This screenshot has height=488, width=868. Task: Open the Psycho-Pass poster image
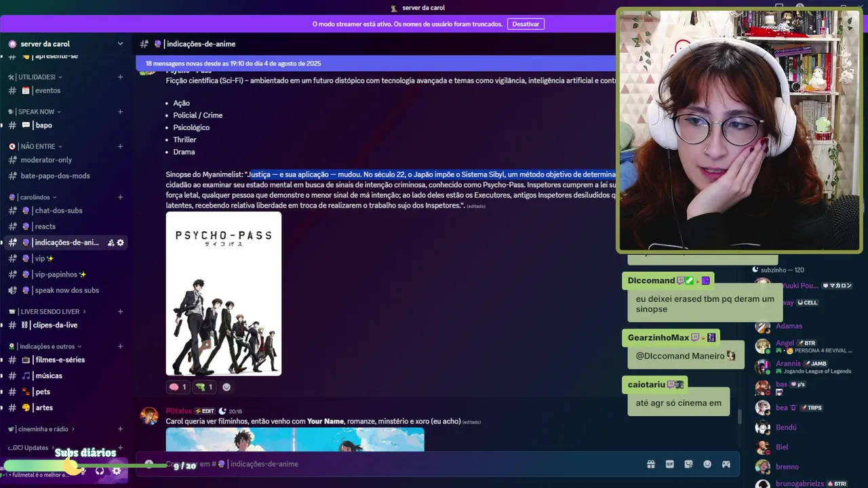tap(224, 293)
